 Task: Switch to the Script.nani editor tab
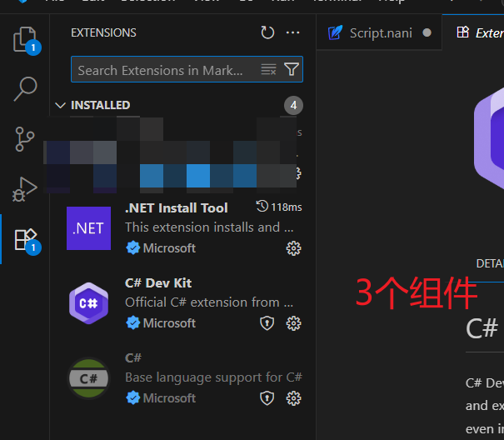point(379,32)
